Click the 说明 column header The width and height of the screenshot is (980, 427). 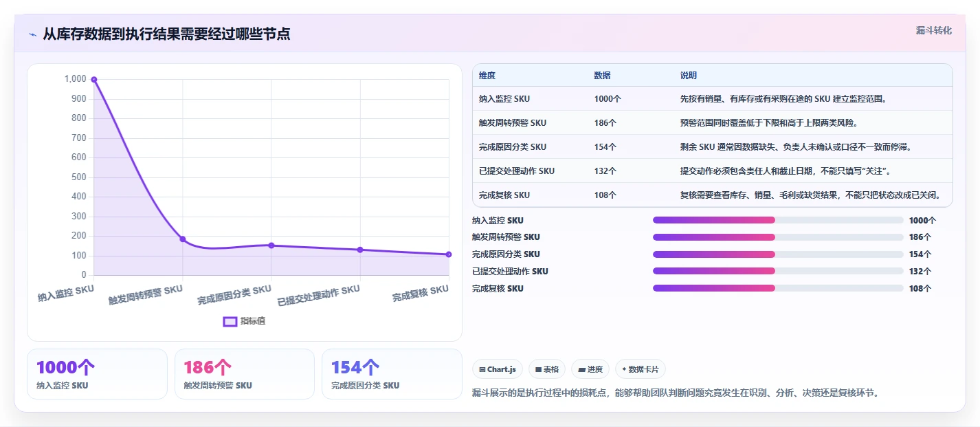689,76
